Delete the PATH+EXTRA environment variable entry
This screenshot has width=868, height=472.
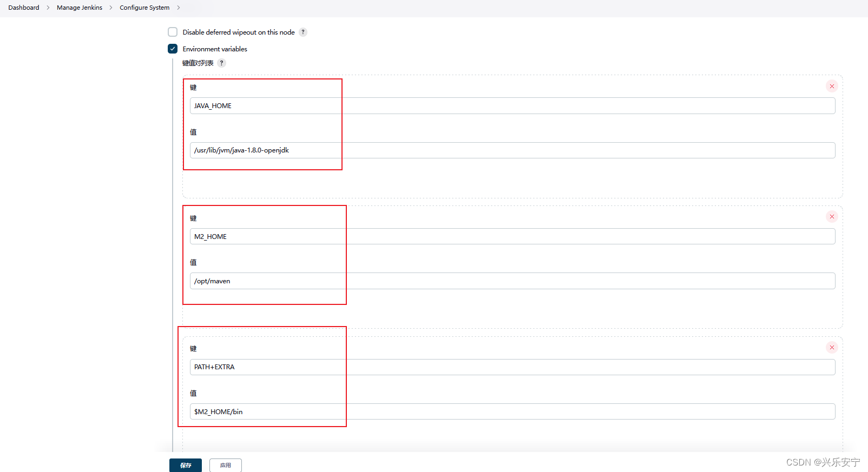pyautogui.click(x=832, y=347)
